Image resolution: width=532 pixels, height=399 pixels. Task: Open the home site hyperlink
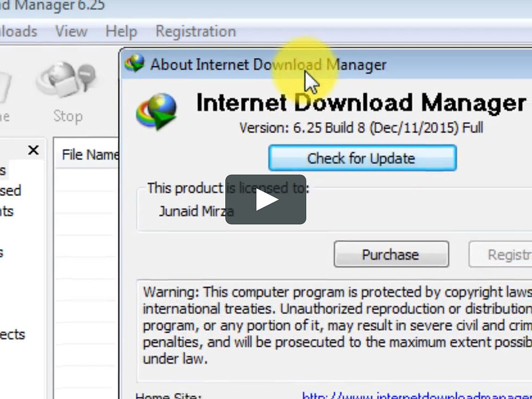click(x=417, y=395)
